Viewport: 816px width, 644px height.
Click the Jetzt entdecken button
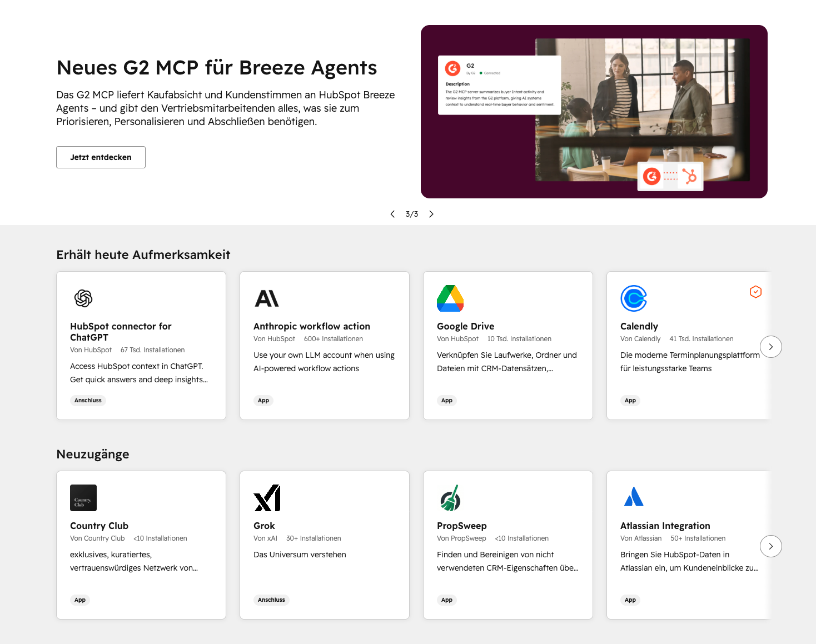coord(101,157)
